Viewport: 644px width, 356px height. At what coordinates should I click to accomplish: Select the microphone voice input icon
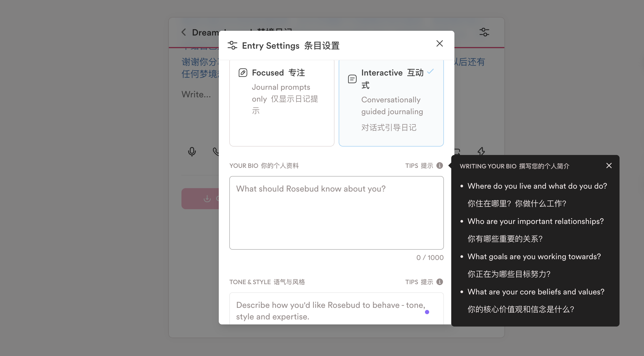coord(192,152)
